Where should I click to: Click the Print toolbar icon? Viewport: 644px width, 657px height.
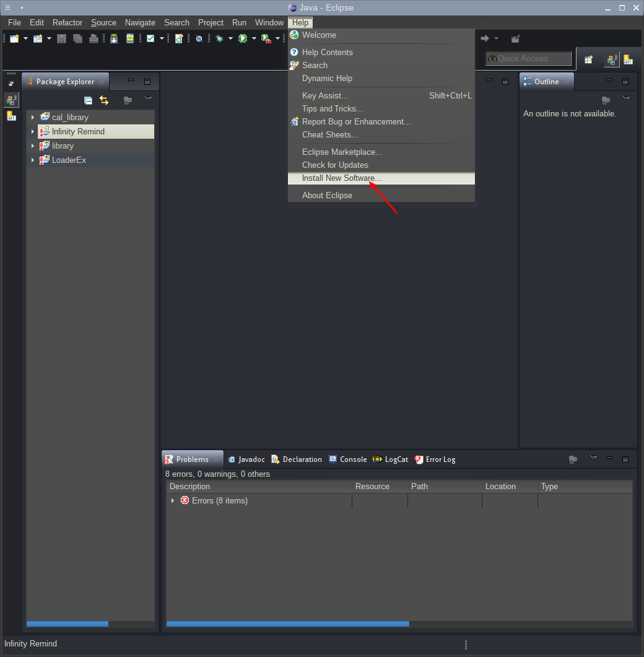point(94,38)
